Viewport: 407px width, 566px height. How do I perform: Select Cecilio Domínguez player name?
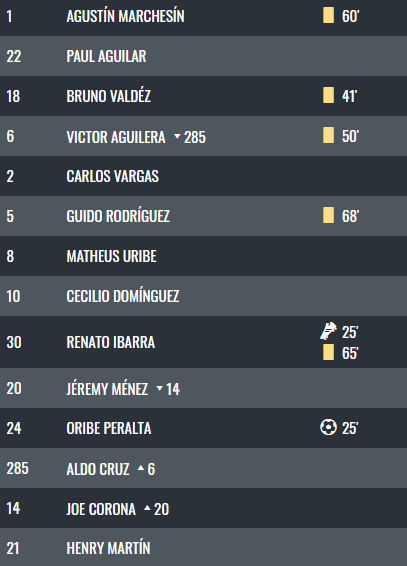[123, 296]
